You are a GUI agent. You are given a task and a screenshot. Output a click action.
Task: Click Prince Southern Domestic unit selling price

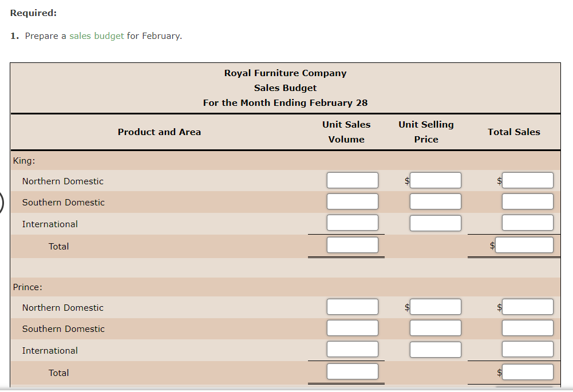435,328
